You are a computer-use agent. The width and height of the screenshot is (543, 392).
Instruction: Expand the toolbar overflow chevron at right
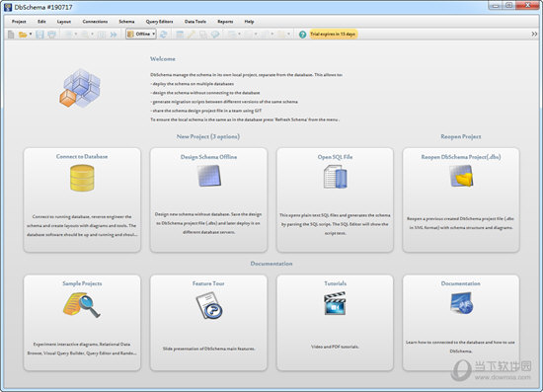click(534, 34)
